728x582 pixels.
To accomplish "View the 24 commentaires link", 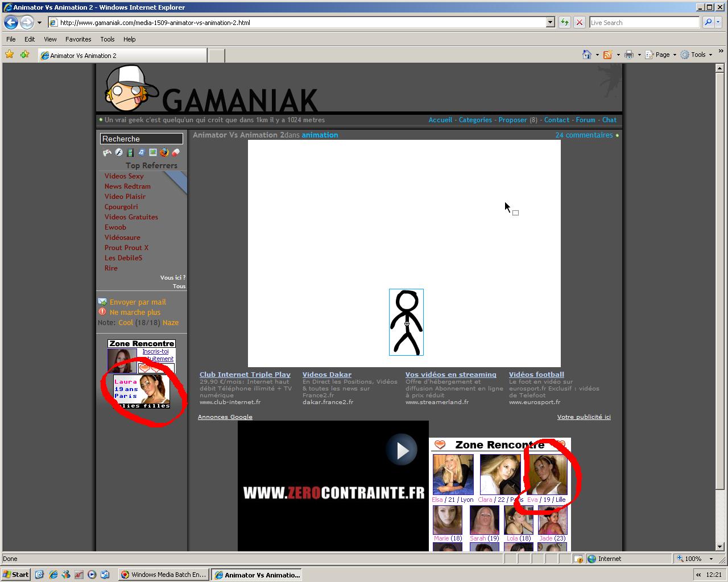I will pyautogui.click(x=584, y=135).
